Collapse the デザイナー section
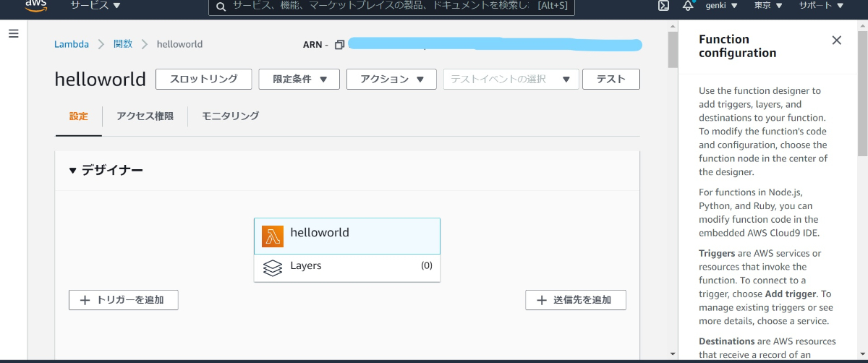The image size is (868, 363). pos(72,171)
